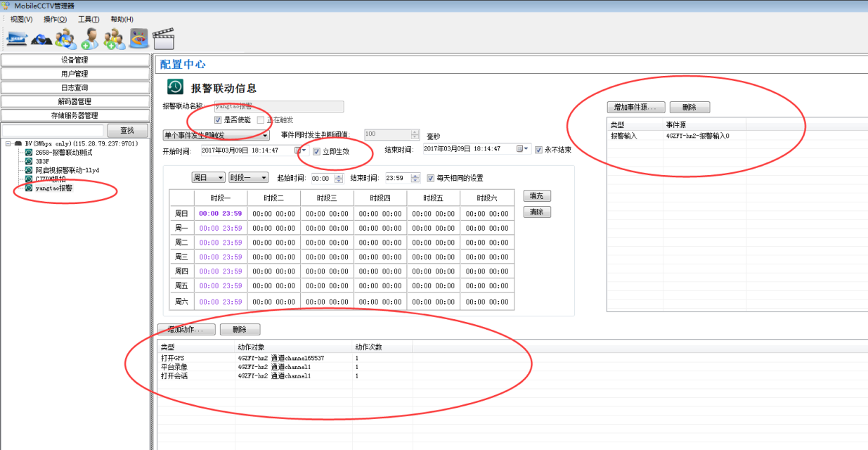Collapse the BV(3Mbps only) tree node
Image resolution: width=868 pixels, height=450 pixels.
click(x=8, y=143)
